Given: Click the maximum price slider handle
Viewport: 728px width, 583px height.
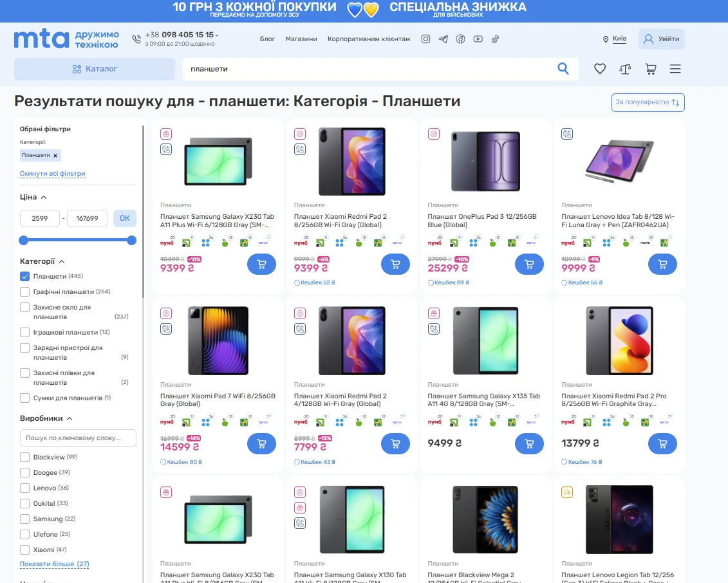Looking at the screenshot, I should pos(132,240).
